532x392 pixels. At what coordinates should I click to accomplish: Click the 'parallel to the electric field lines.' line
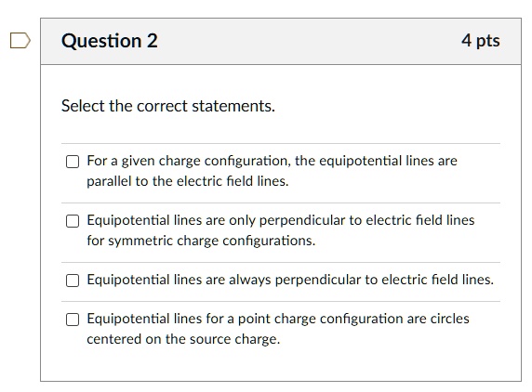[188, 181]
